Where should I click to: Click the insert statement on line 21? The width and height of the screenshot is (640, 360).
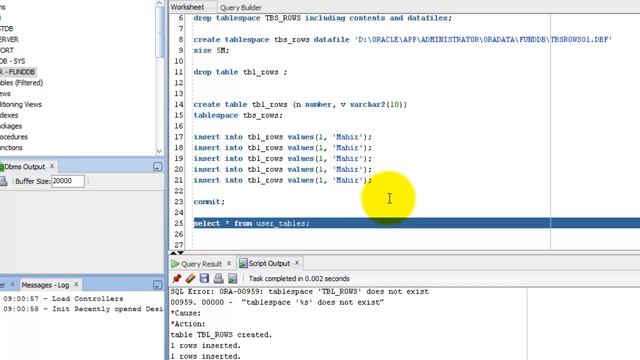click(x=282, y=180)
